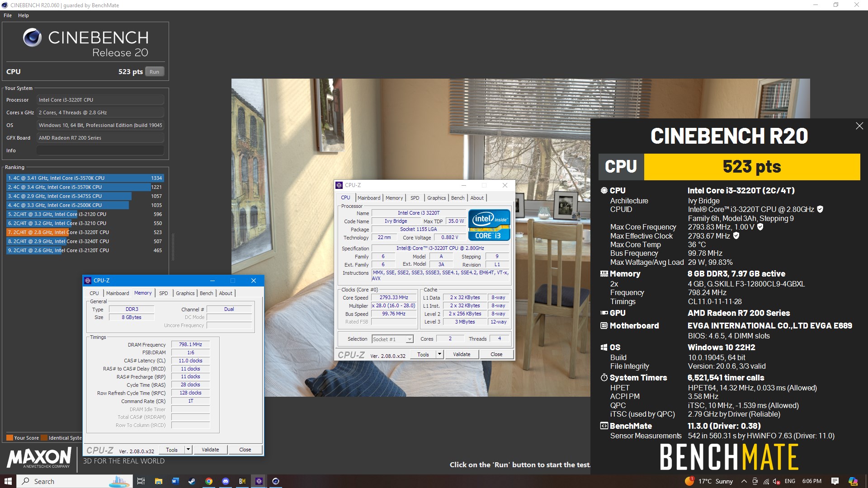This screenshot has height=488, width=868.
Task: Switch to Cinebench via taskbar icon
Action: pos(276,481)
